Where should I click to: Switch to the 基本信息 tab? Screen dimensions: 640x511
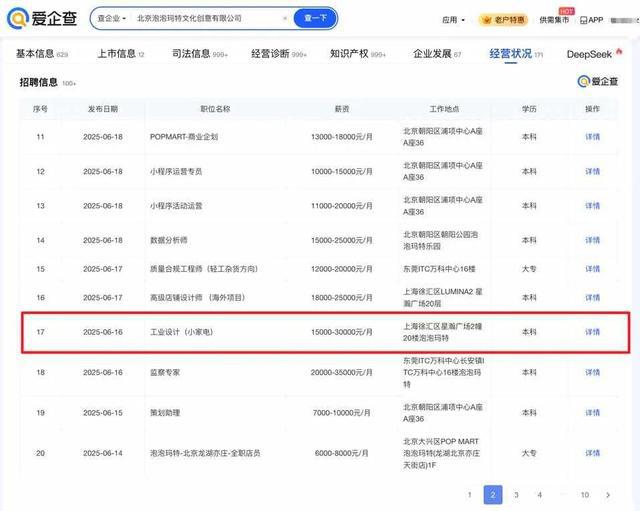coord(42,53)
